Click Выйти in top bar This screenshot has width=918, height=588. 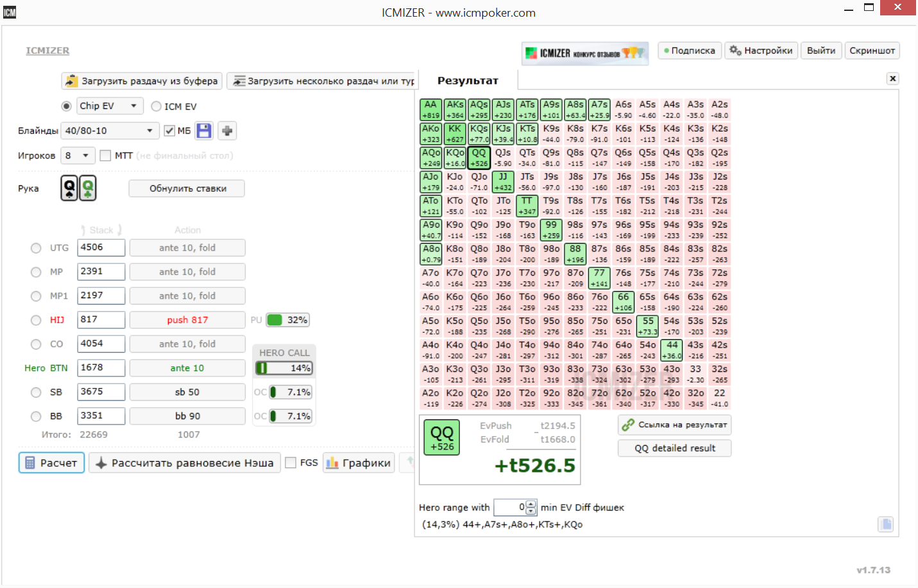click(x=821, y=51)
